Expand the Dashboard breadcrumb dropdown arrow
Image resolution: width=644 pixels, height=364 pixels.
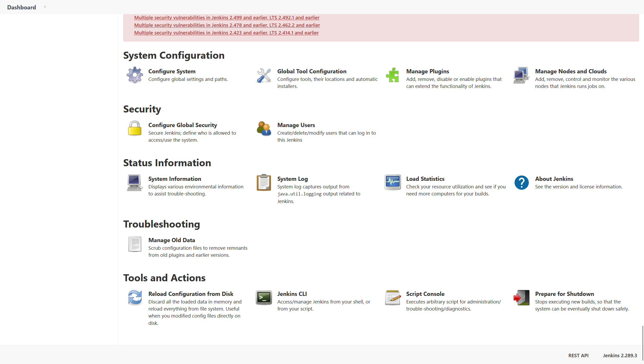pyautogui.click(x=45, y=7)
